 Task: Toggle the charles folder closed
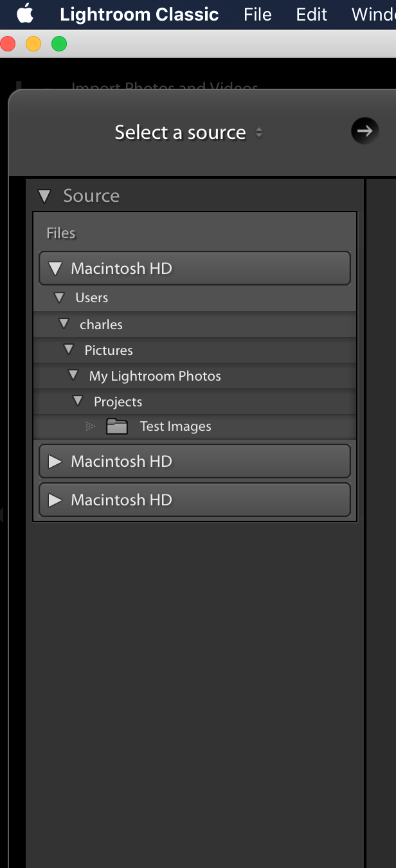pyautogui.click(x=64, y=323)
